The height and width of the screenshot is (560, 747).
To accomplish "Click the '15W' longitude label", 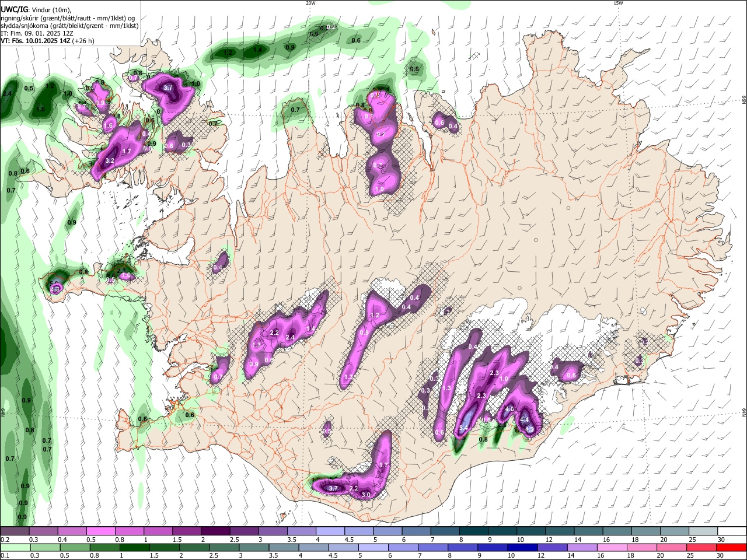I will point(619,3).
